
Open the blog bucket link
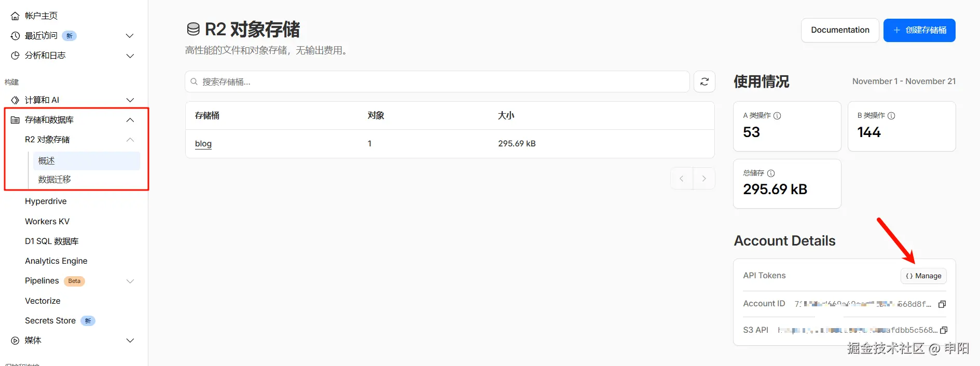(203, 144)
